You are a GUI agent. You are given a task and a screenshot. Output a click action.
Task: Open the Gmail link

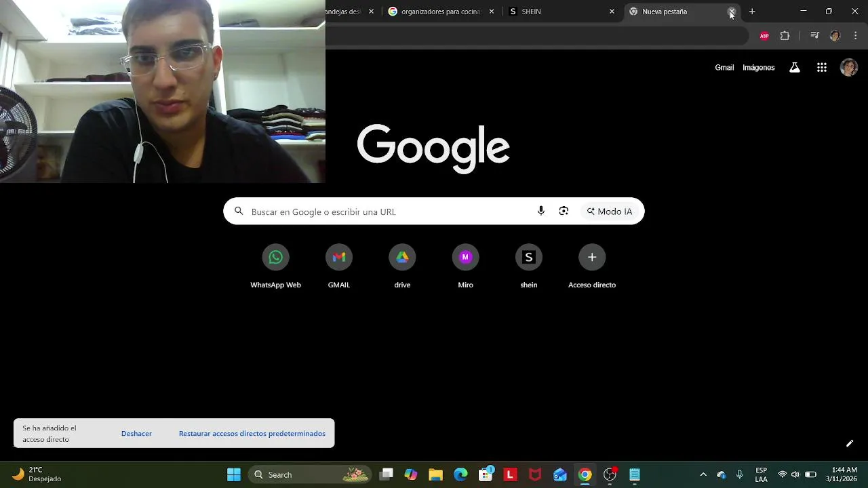click(724, 68)
